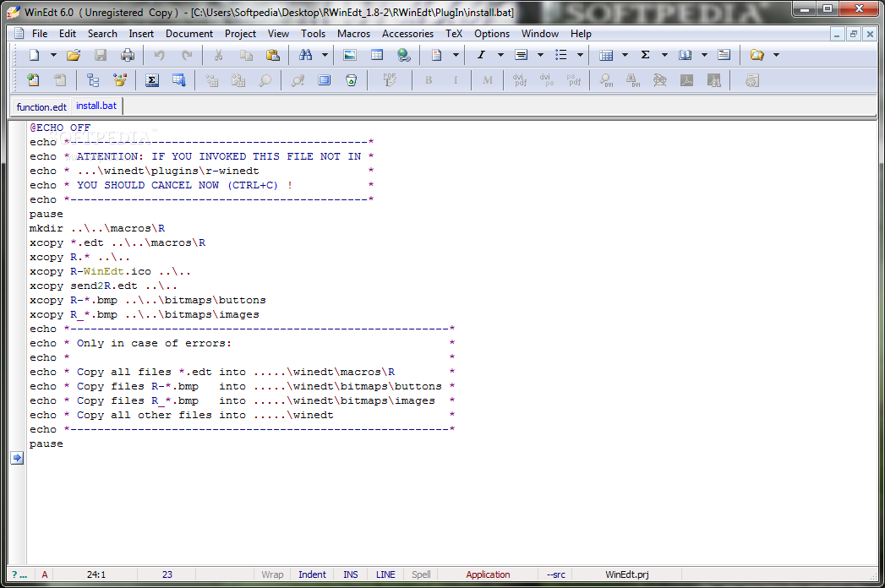The image size is (885, 588).
Task: Click the bulleted list icon
Action: coord(560,55)
